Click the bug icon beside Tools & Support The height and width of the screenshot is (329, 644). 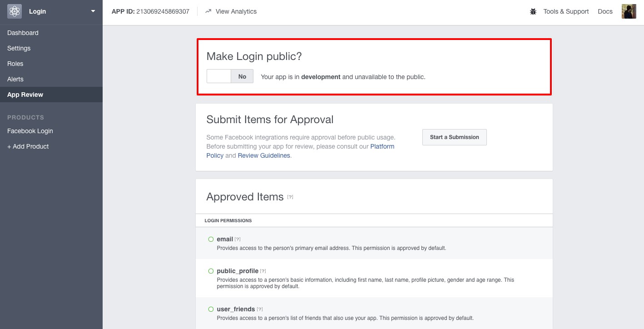[x=533, y=11]
